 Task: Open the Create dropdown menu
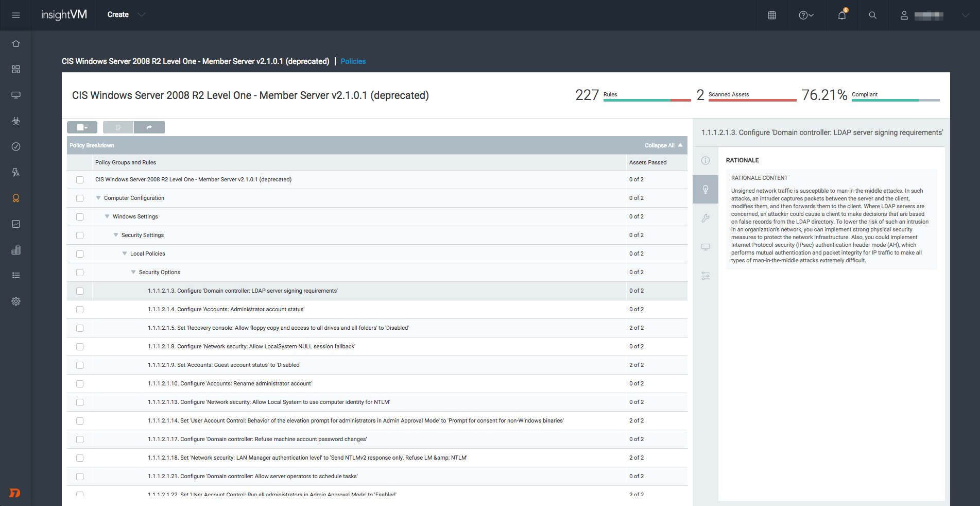[126, 14]
